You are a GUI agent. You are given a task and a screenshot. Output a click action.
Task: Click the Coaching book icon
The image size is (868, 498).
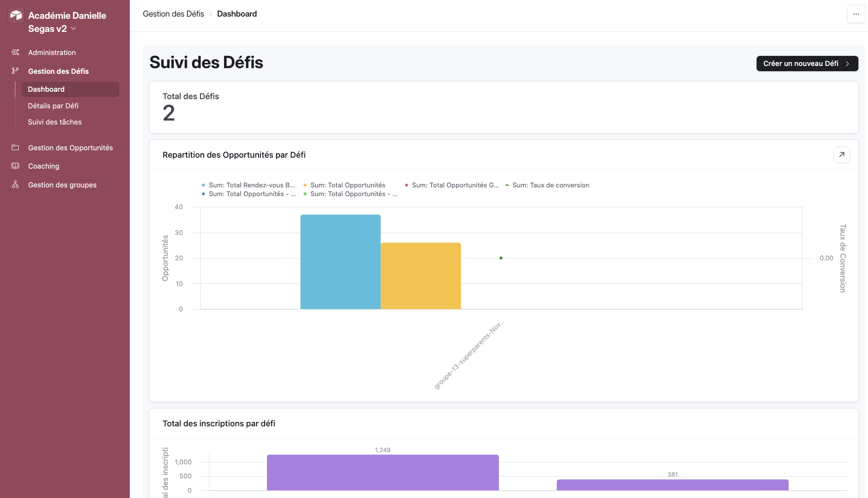click(15, 166)
